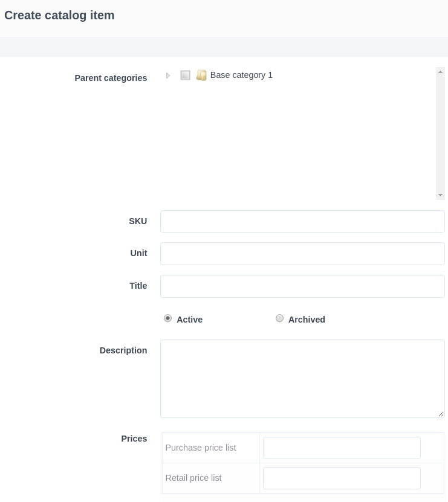Select the Archived radio button

pyautogui.click(x=279, y=318)
